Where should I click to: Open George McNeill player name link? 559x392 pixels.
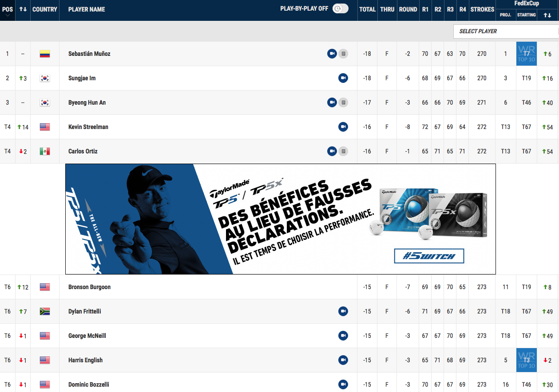coord(87,336)
